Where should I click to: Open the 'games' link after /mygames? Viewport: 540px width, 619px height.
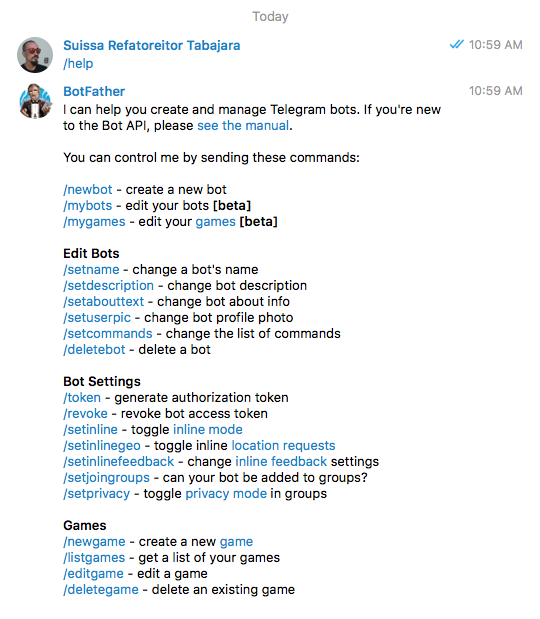click(216, 221)
